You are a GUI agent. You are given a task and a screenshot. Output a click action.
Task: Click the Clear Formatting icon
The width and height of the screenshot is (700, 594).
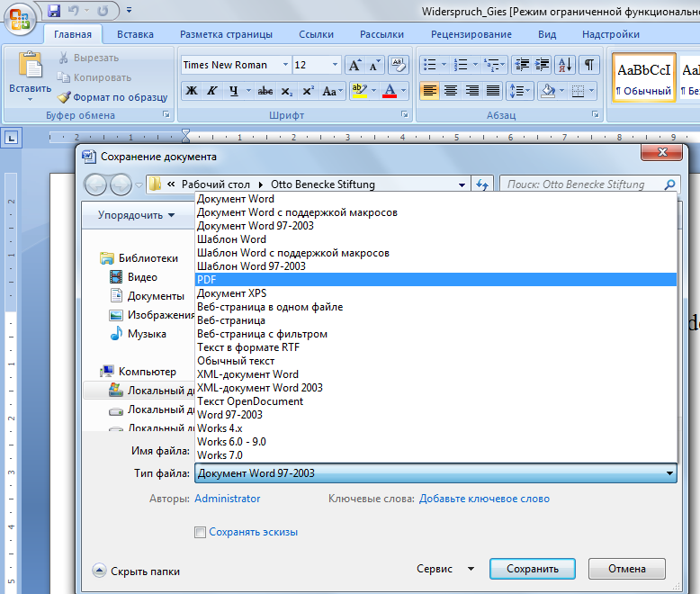coord(399,65)
